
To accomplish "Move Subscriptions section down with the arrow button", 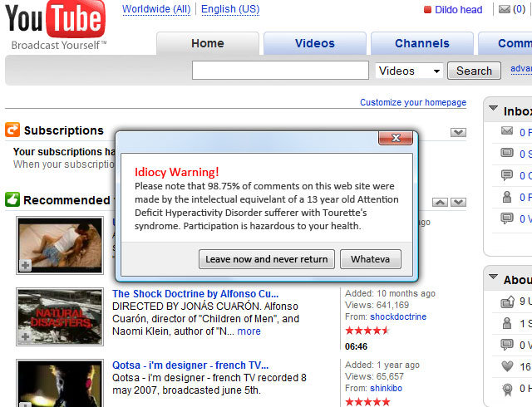I will click(458, 132).
